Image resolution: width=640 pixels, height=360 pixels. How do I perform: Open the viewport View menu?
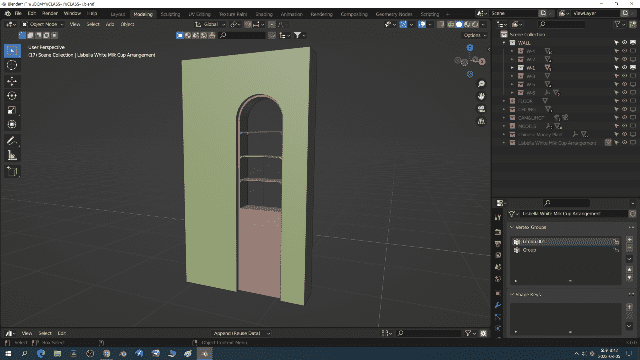pyautogui.click(x=75, y=24)
